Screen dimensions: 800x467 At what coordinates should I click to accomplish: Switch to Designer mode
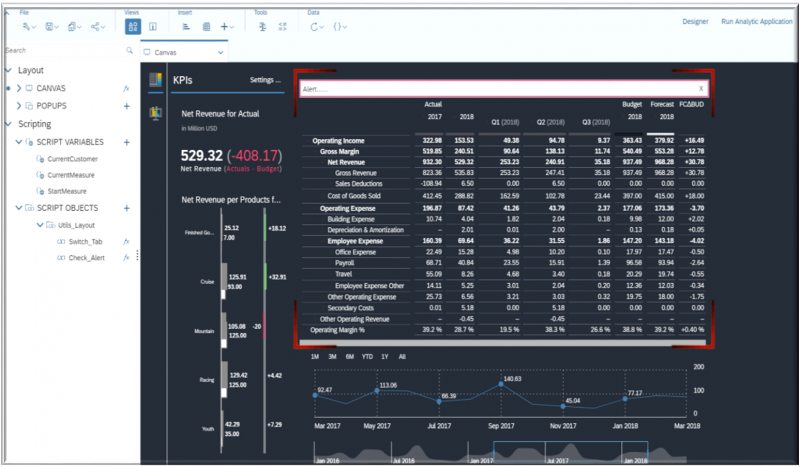click(695, 21)
